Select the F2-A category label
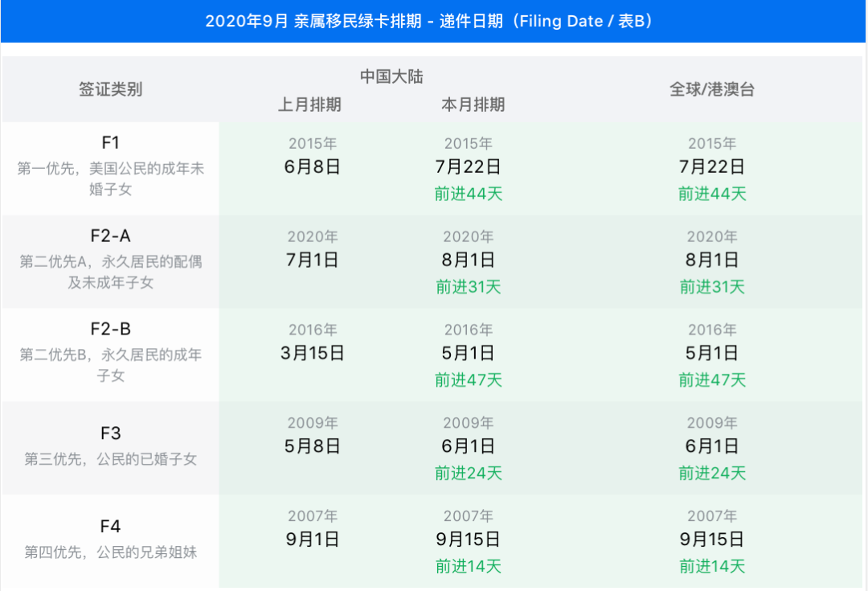The width and height of the screenshot is (868, 591). tap(110, 236)
